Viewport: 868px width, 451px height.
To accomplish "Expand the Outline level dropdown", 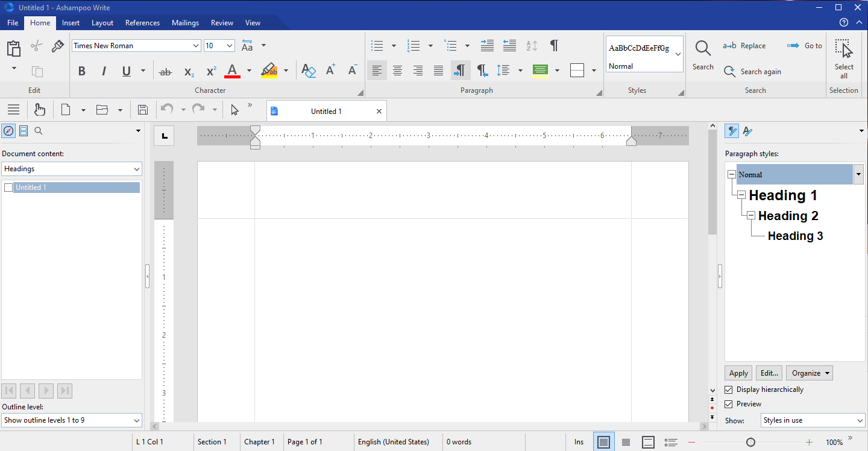I will pyautogui.click(x=136, y=420).
